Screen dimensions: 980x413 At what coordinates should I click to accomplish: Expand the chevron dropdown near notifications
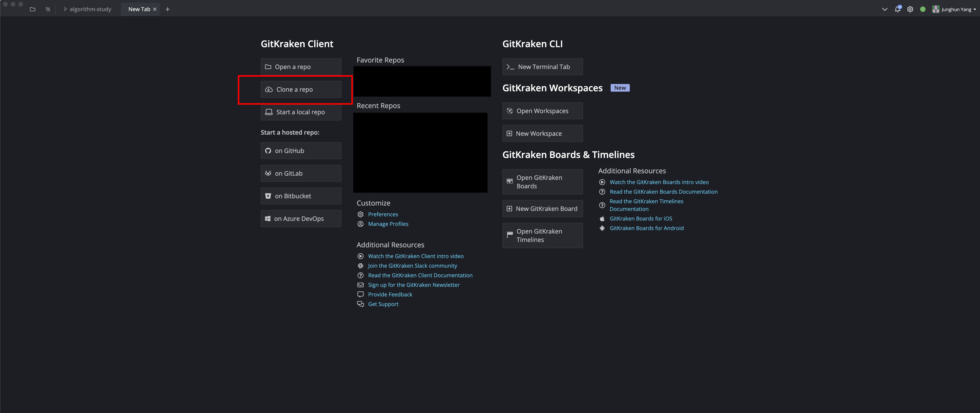click(884, 10)
